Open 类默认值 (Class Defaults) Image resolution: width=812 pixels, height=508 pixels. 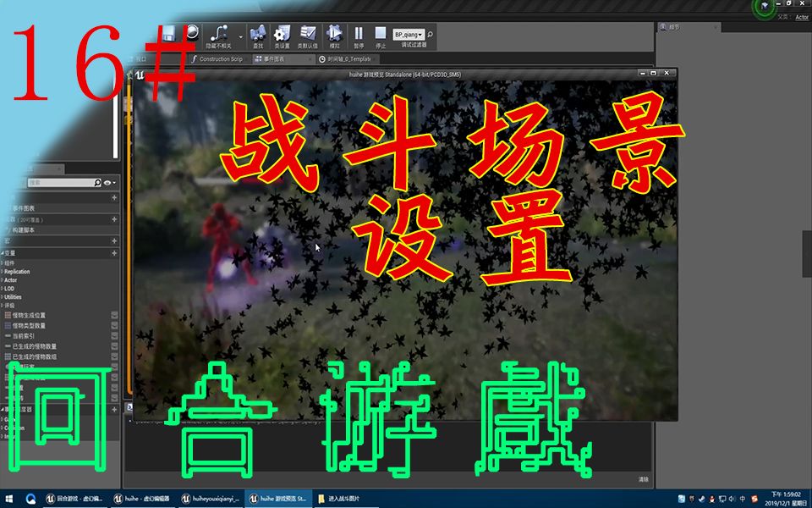tap(307, 32)
